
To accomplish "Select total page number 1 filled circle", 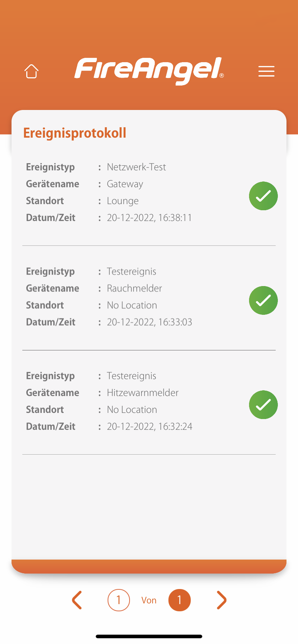I will click(x=179, y=600).
